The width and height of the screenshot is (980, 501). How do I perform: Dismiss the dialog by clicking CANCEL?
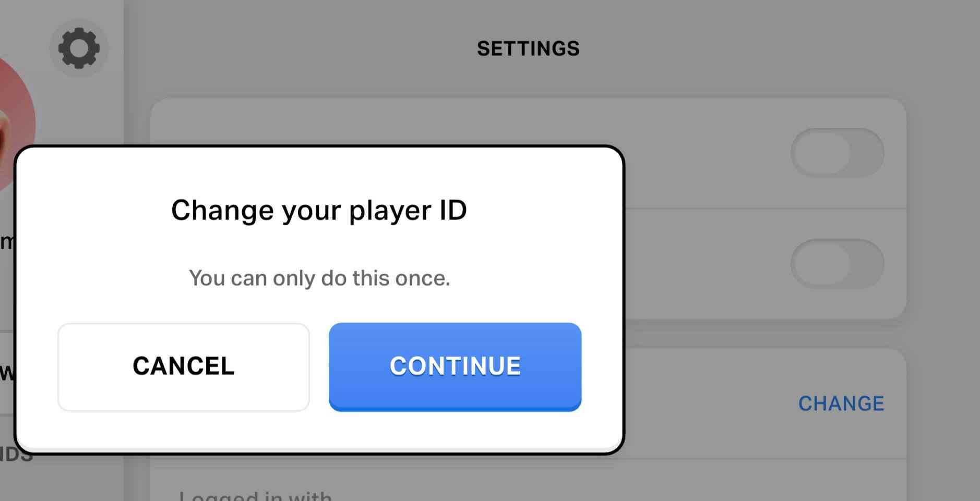point(183,366)
